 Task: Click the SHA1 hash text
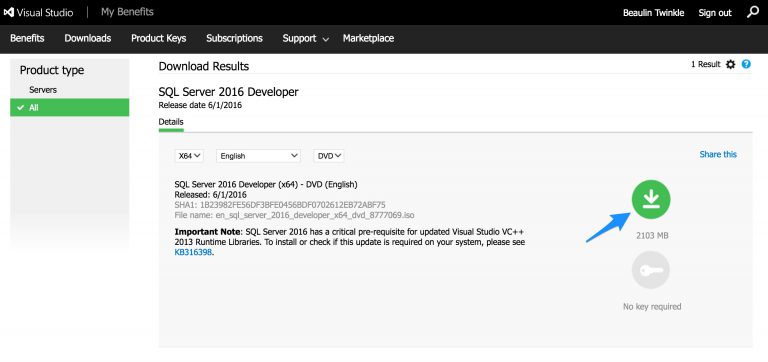[280, 205]
